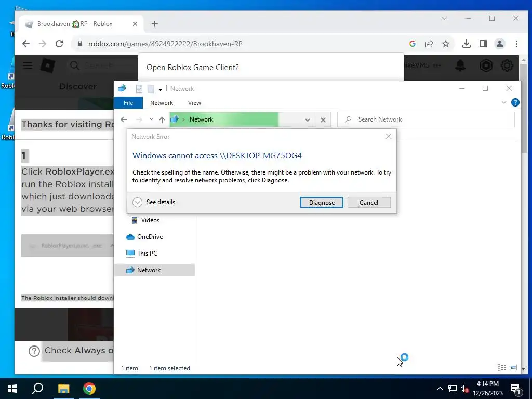Viewport: 532px width, 399px height.
Task: Open Chrome downloads
Action: 467,44
